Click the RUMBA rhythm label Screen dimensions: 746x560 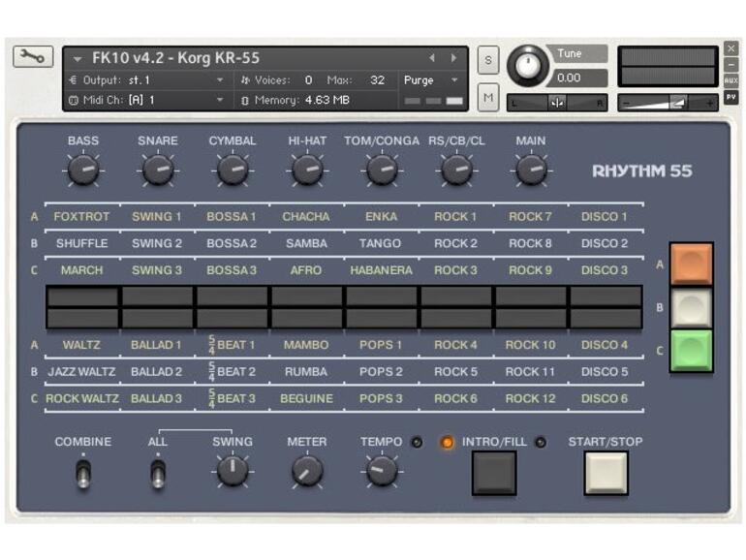point(306,372)
